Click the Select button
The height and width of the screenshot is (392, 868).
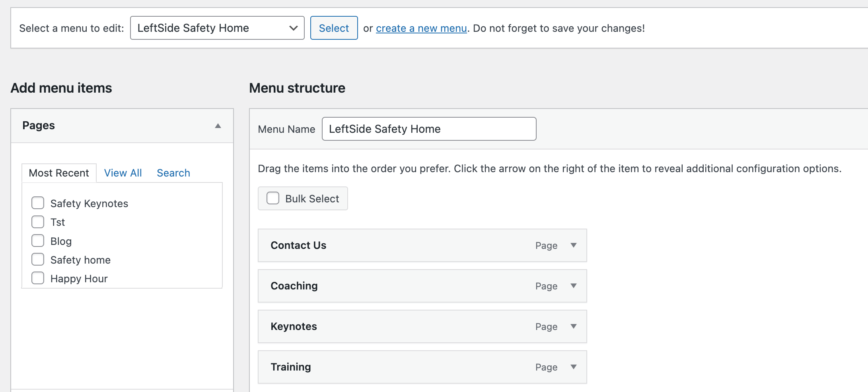click(x=334, y=28)
